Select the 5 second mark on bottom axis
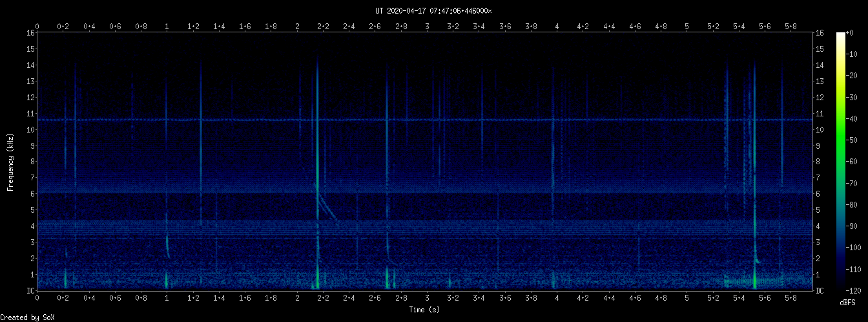Screen dimensions: 868x322 coord(687,297)
